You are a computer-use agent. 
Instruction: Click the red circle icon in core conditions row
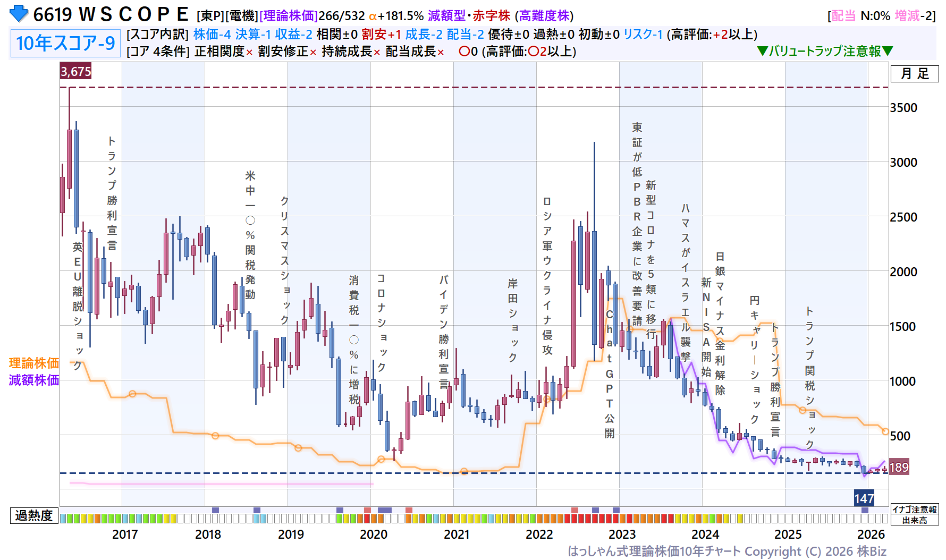coord(464,52)
